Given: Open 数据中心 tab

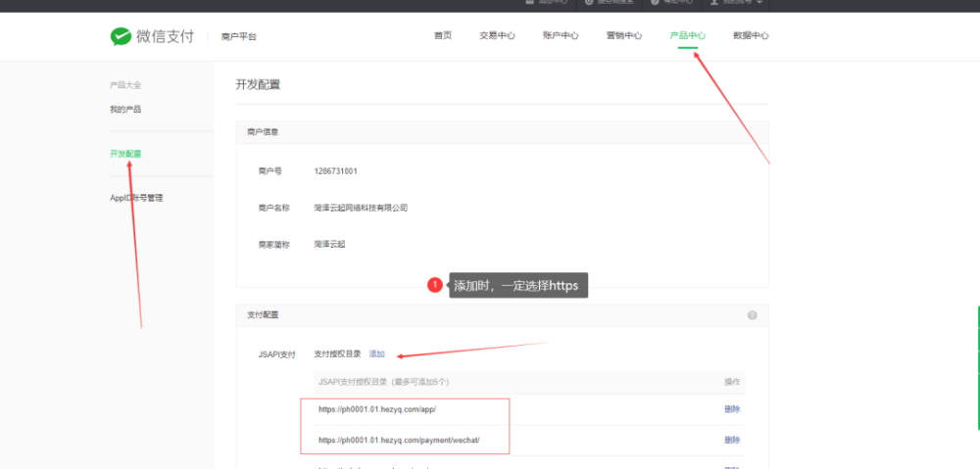Looking at the screenshot, I should coord(751,35).
